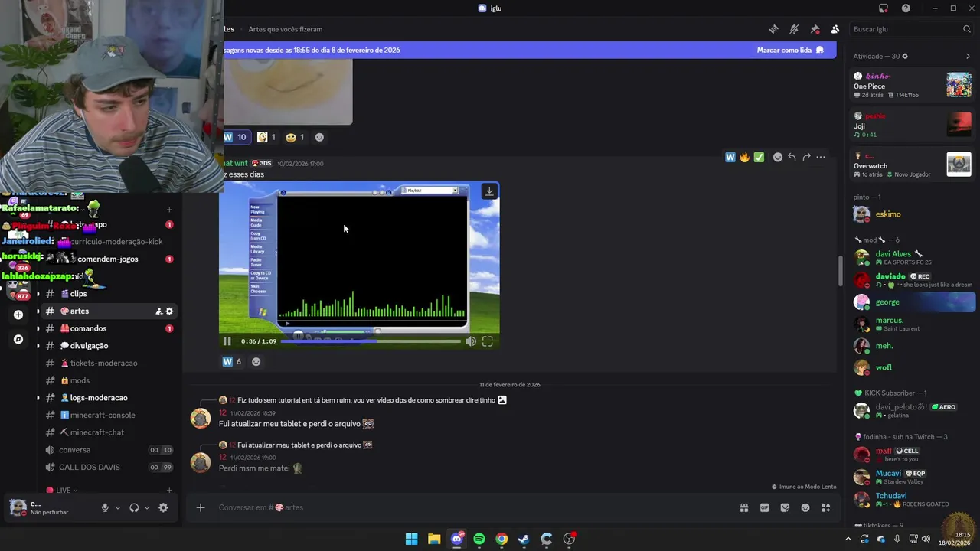Open Spotify from the taskbar

point(479,539)
